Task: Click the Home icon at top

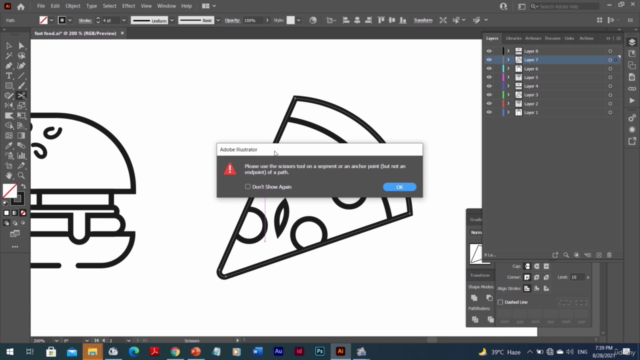Action: tap(21, 7)
